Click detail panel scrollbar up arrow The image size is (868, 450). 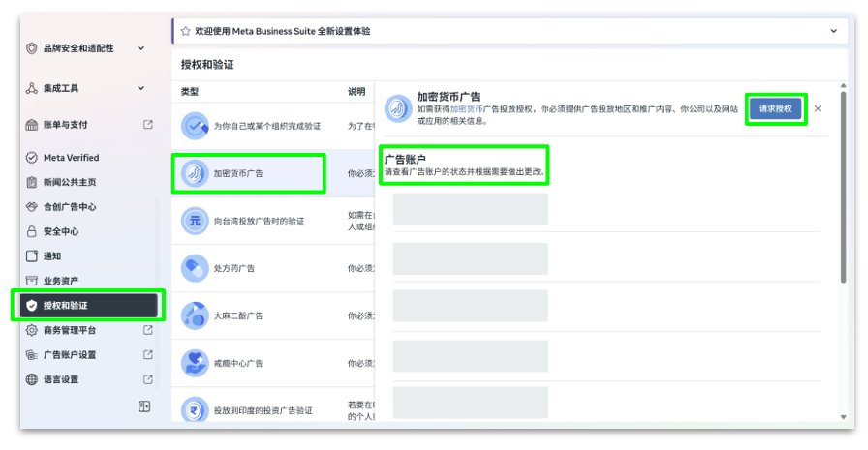pos(843,86)
